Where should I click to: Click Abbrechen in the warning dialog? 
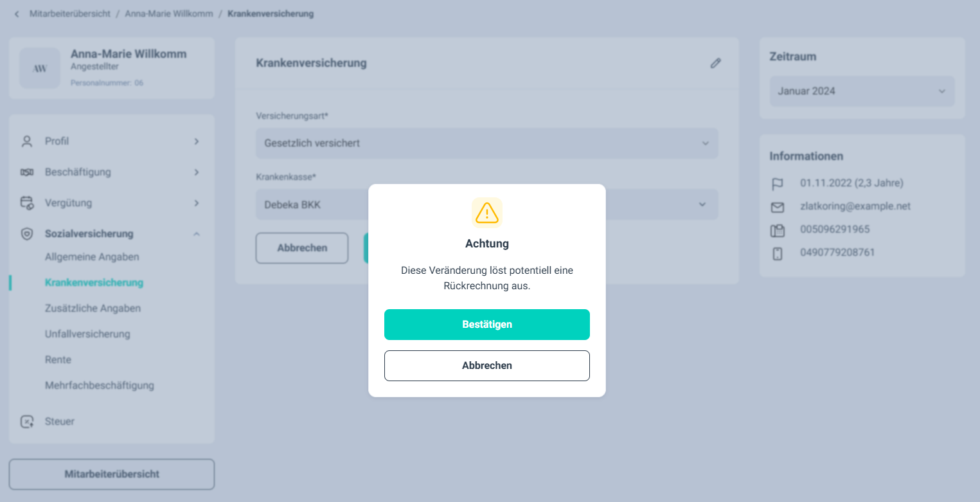487,366
